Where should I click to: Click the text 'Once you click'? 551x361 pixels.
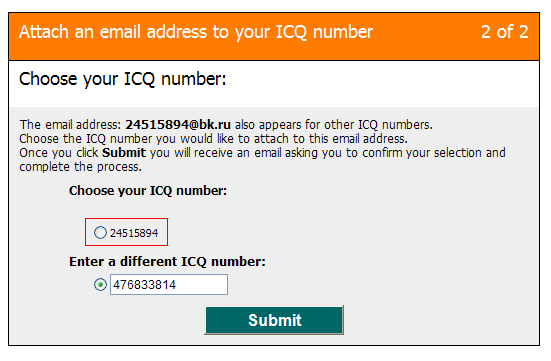click(x=59, y=153)
